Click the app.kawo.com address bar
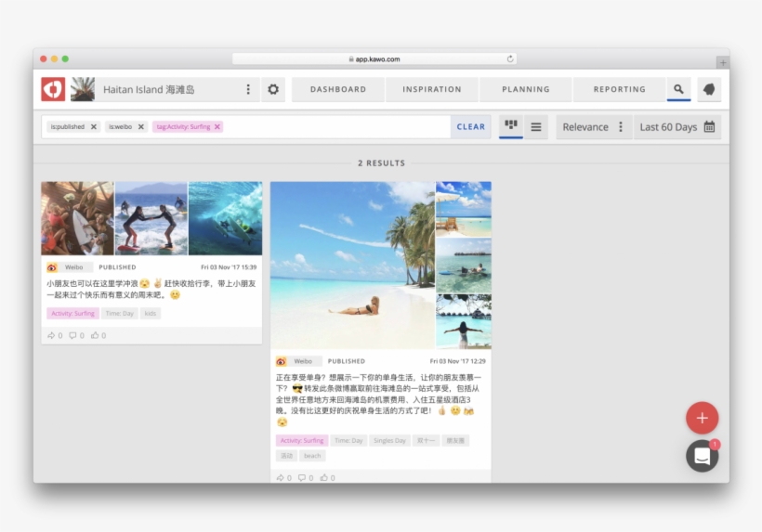 click(x=374, y=59)
